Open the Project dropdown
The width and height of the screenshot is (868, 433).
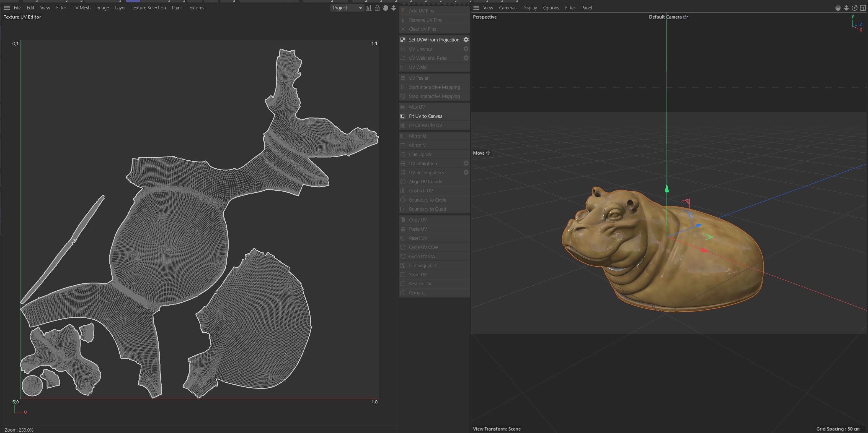347,8
